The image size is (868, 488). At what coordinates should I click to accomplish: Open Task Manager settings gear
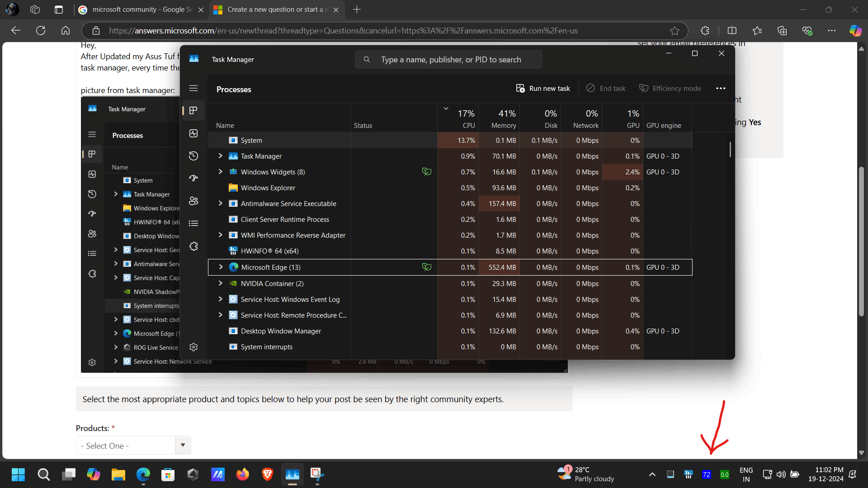point(193,347)
